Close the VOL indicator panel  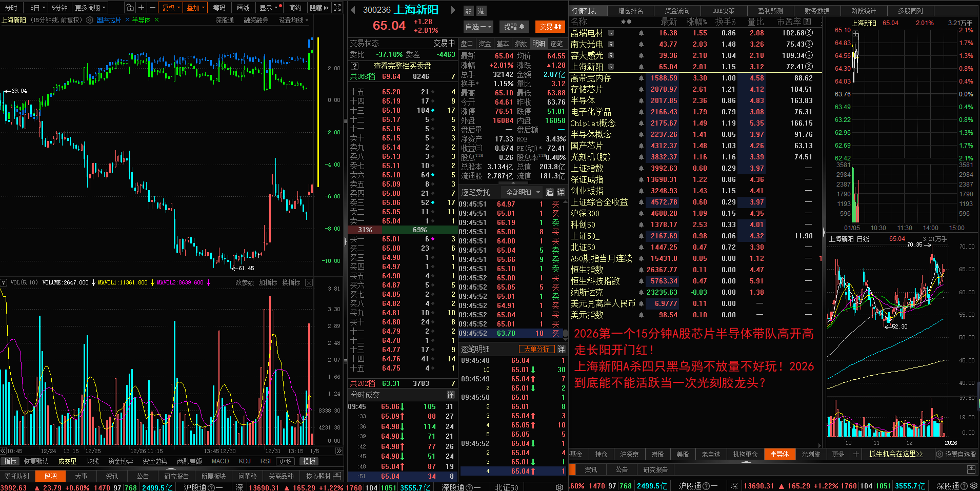[x=309, y=282]
